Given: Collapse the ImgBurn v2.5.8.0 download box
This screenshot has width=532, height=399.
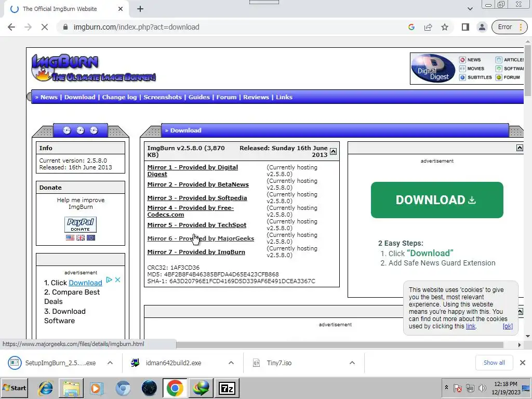Looking at the screenshot, I should pos(333,152).
